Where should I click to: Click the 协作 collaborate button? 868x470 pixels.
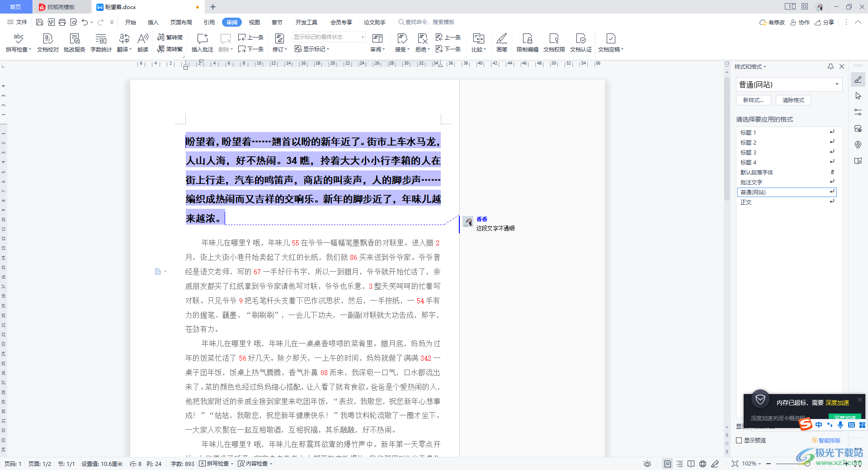tap(800, 22)
